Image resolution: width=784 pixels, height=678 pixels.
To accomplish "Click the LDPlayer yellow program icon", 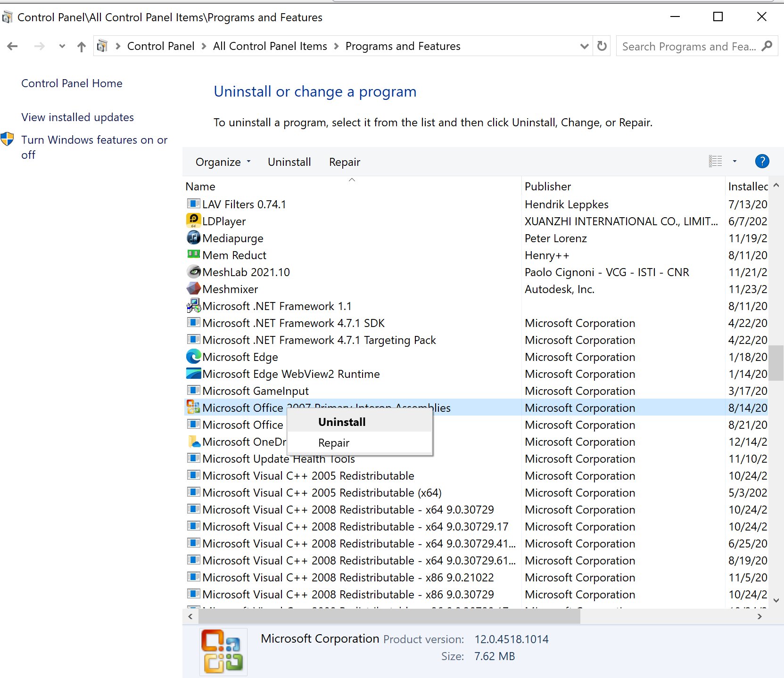I will click(193, 221).
